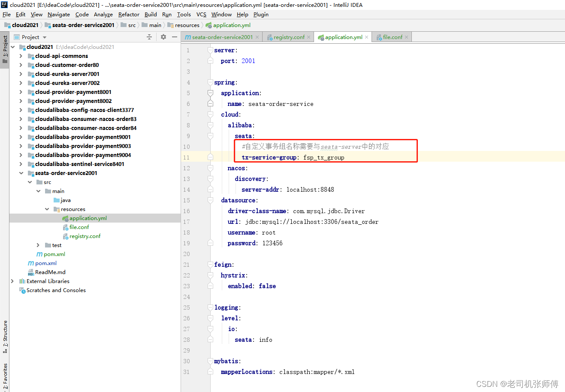Click line number 20 in the gutter
This screenshot has height=392, width=565.
pos(186,254)
